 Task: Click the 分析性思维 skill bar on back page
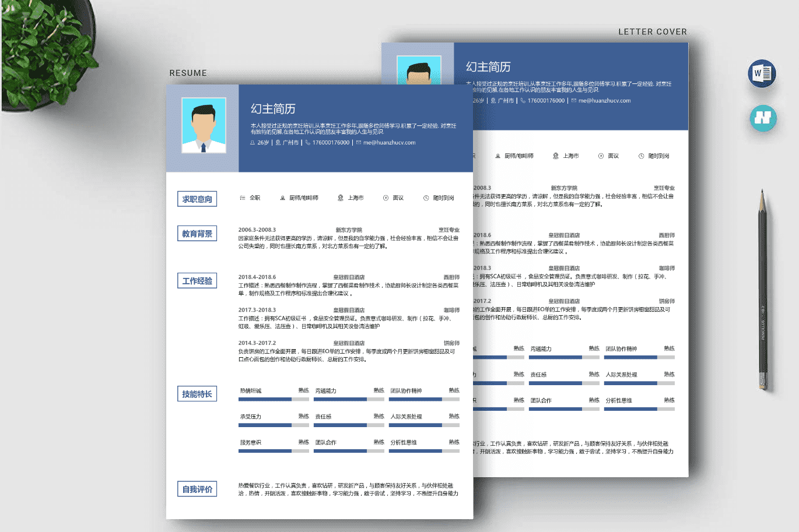[x=639, y=409]
